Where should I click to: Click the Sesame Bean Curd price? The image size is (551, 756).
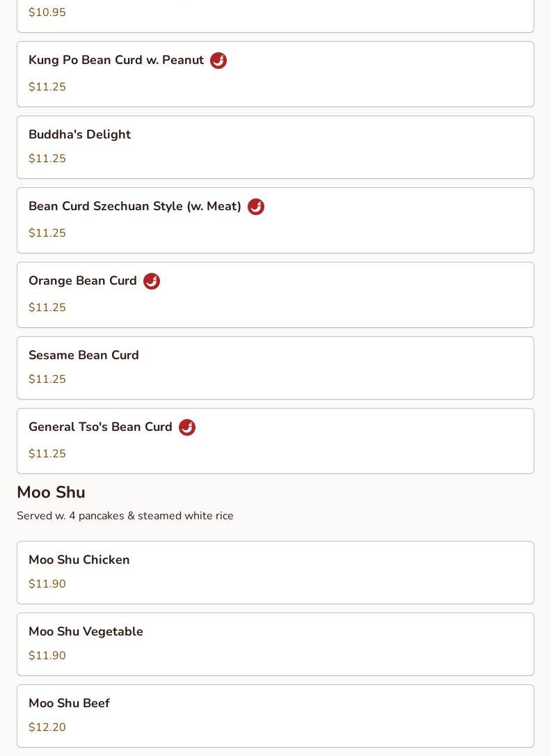(x=47, y=379)
